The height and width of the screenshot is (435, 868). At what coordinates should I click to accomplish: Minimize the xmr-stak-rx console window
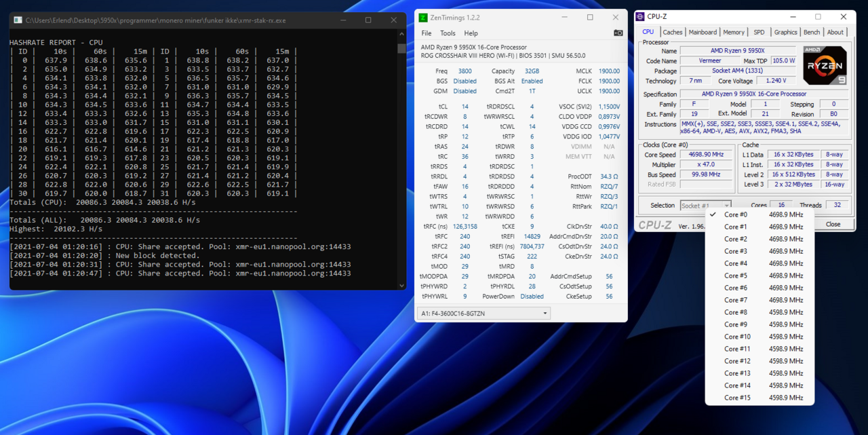pyautogui.click(x=343, y=20)
